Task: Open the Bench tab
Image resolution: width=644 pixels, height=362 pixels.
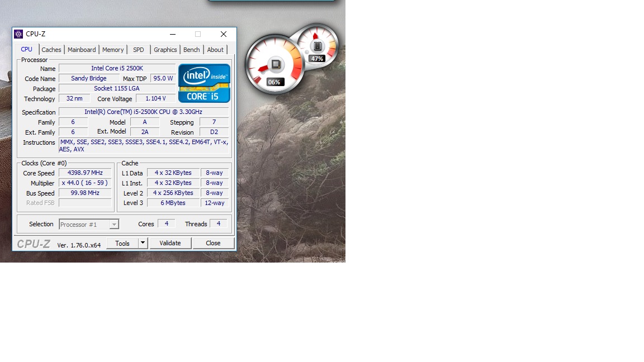Action: coord(191,50)
